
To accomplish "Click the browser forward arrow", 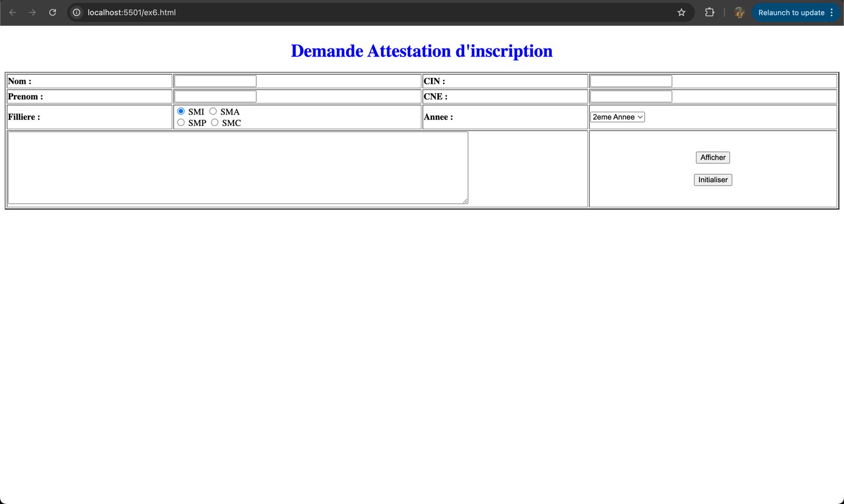I will [33, 13].
